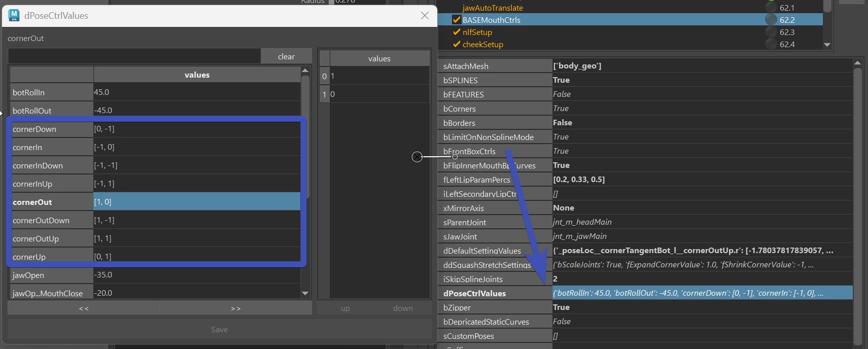This screenshot has height=349, width=868.
Task: Select the BASEMouthCtrls item label
Action: click(x=492, y=20)
